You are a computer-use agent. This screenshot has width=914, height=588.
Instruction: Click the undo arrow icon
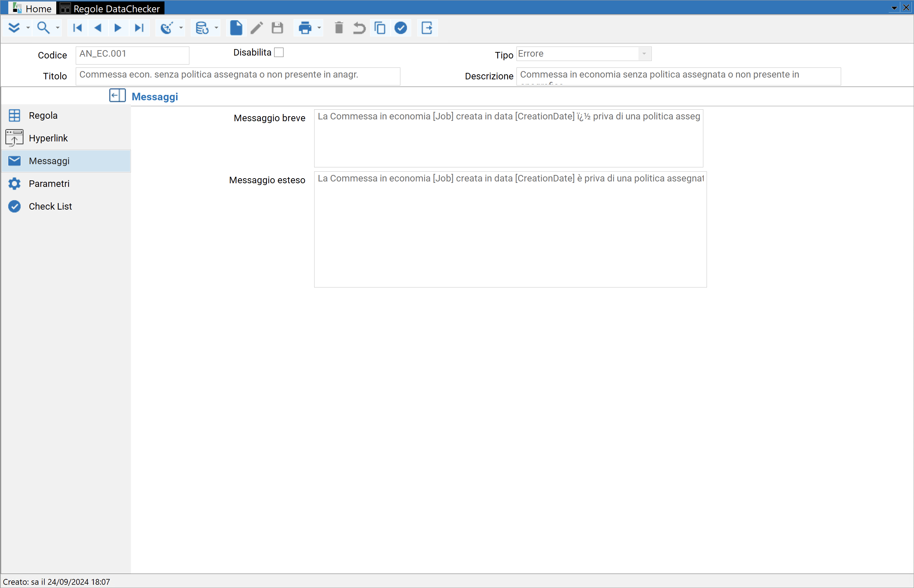pos(359,28)
